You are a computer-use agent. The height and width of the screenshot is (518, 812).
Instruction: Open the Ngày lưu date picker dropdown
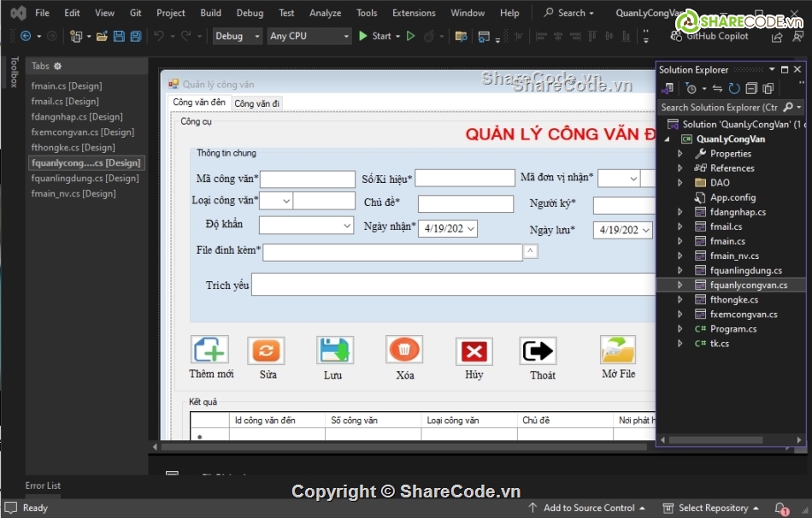pyautogui.click(x=645, y=230)
